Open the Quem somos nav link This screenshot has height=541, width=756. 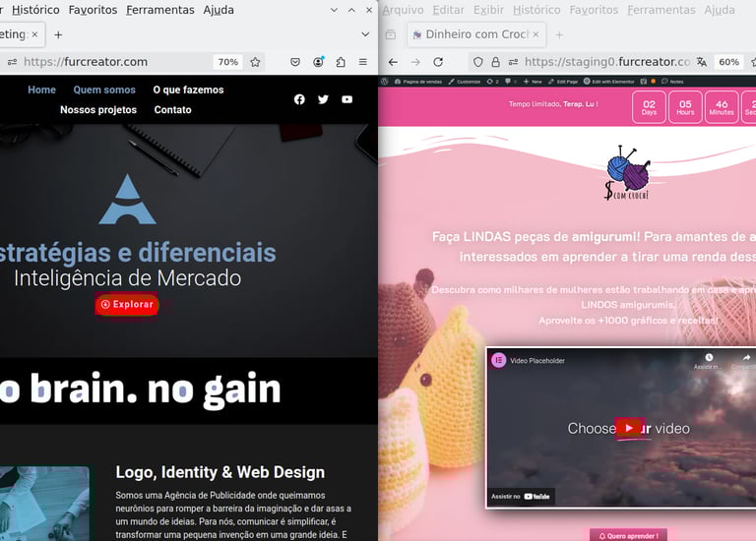coord(104,90)
